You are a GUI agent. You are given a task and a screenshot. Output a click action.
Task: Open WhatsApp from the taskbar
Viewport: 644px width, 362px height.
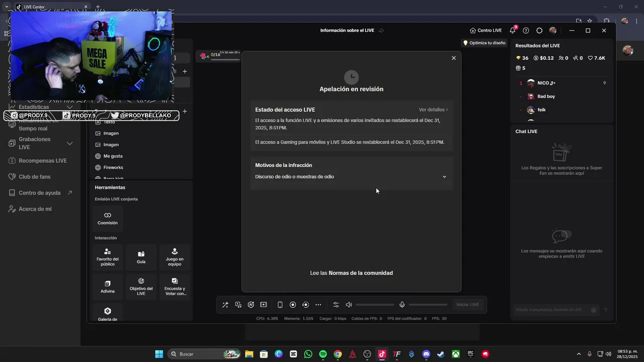coord(308,354)
